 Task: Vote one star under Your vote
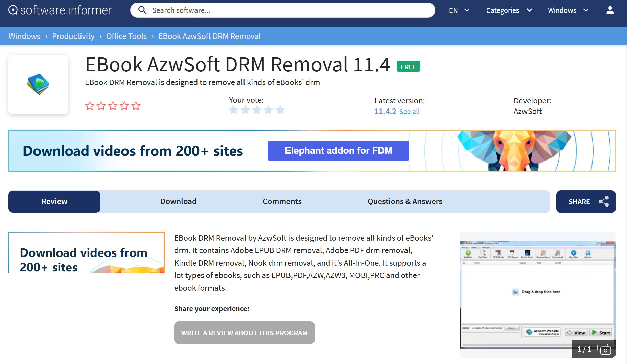[234, 110]
